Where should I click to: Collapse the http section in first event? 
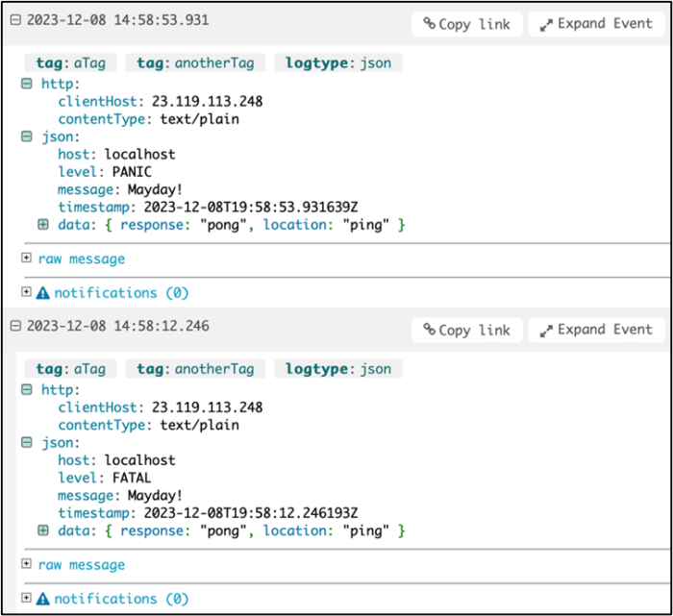[27, 84]
